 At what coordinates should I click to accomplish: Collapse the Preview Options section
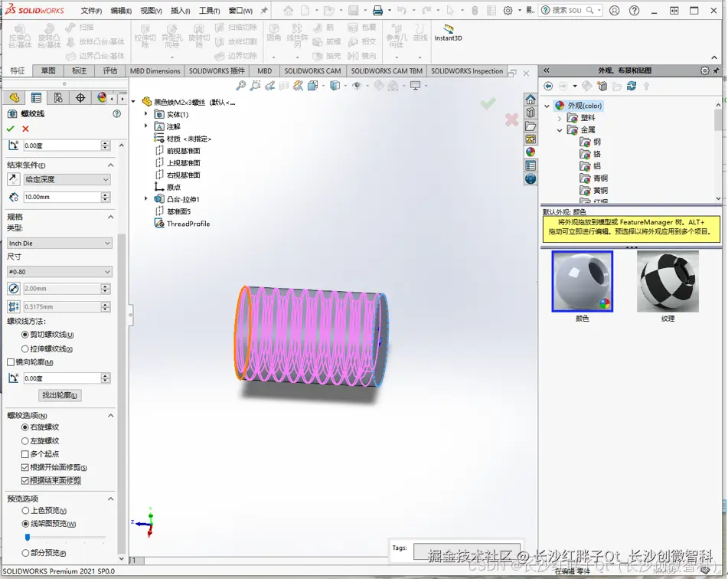pyautogui.click(x=110, y=499)
